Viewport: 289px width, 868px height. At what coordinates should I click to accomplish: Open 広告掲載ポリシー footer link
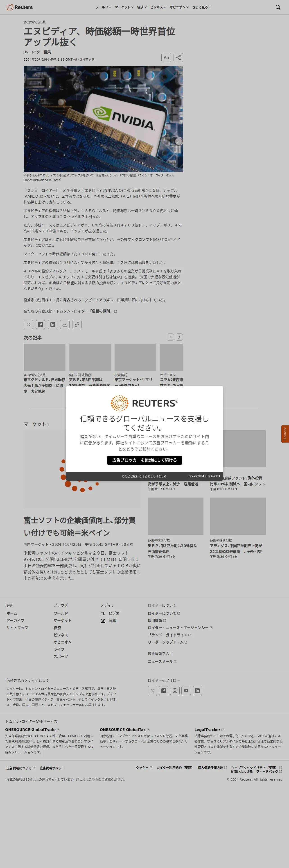(52, 768)
